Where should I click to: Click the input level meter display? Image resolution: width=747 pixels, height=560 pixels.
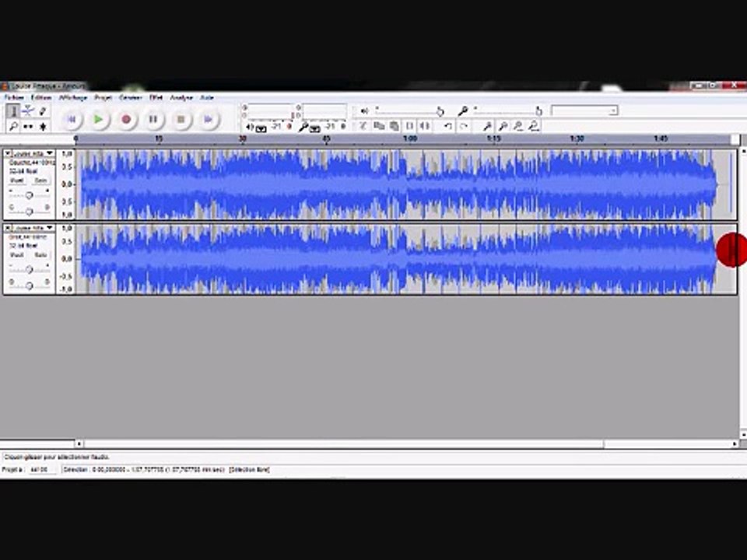[324, 111]
